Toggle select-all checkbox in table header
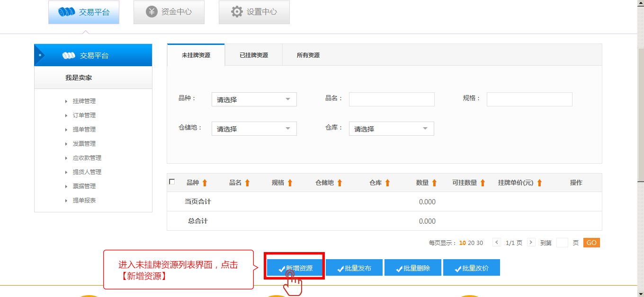Screen dimensions: 644x297 (x=172, y=182)
